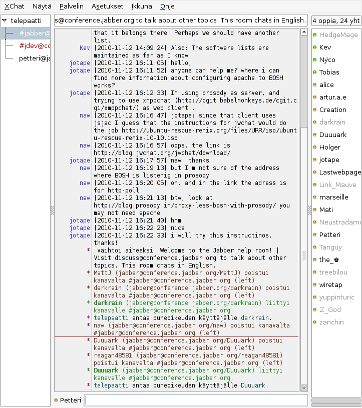This screenshot has height=408, width=362.
Task: Click the green status dot beside Nyco
Action: [x=315, y=60]
